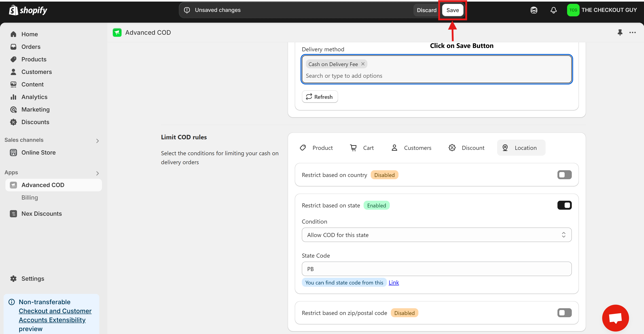Image resolution: width=644 pixels, height=334 pixels.
Task: Expand the Sales channels section
Action: tap(97, 141)
